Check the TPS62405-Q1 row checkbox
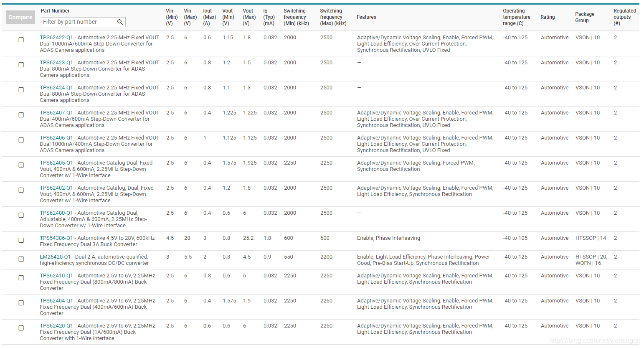 (x=21, y=165)
